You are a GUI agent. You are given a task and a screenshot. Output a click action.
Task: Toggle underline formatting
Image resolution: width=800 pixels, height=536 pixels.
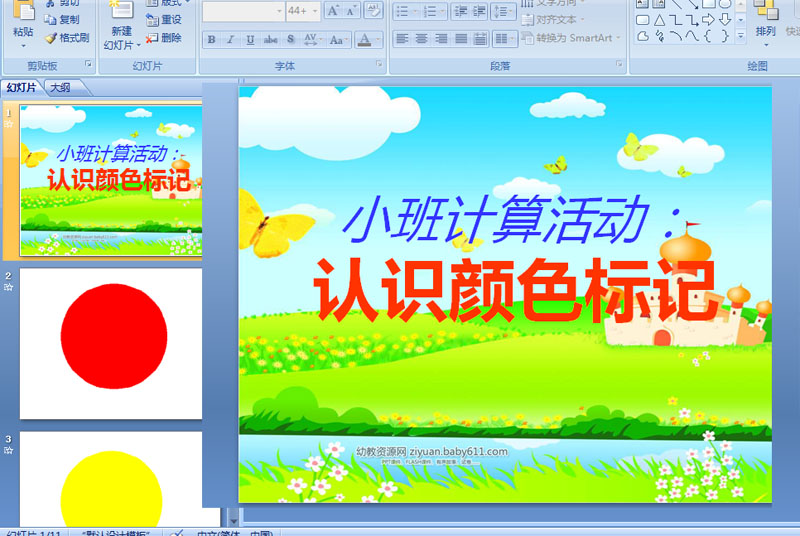(250, 39)
